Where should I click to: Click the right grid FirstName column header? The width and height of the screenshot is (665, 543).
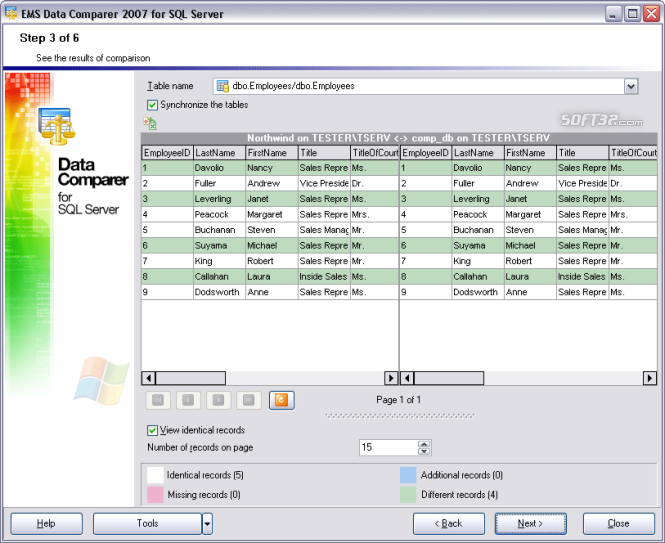(530, 153)
